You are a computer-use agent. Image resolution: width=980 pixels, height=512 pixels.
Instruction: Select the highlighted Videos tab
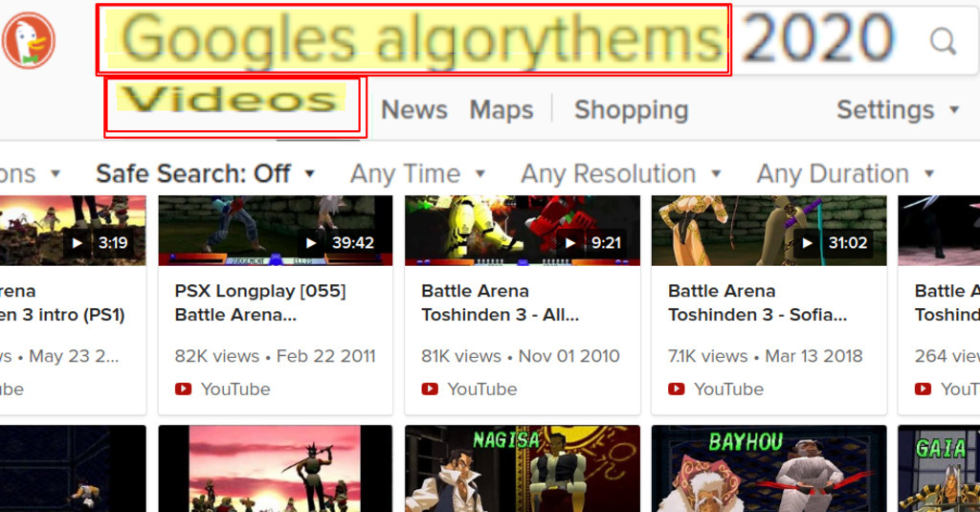tap(232, 100)
